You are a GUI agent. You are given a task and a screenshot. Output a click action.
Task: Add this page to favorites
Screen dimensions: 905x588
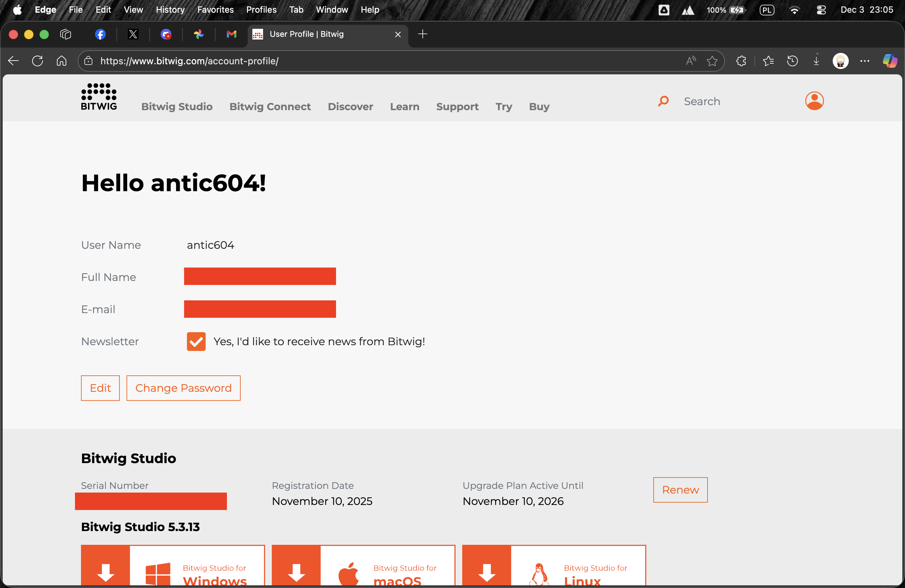[x=712, y=61]
